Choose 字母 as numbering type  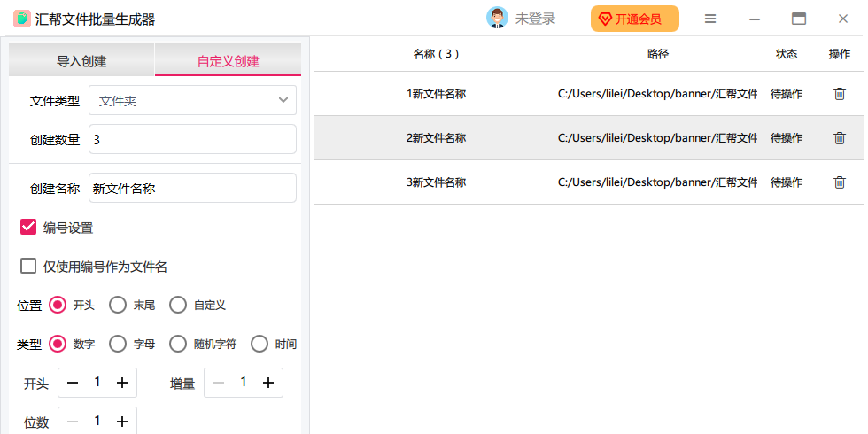pyautogui.click(x=118, y=344)
